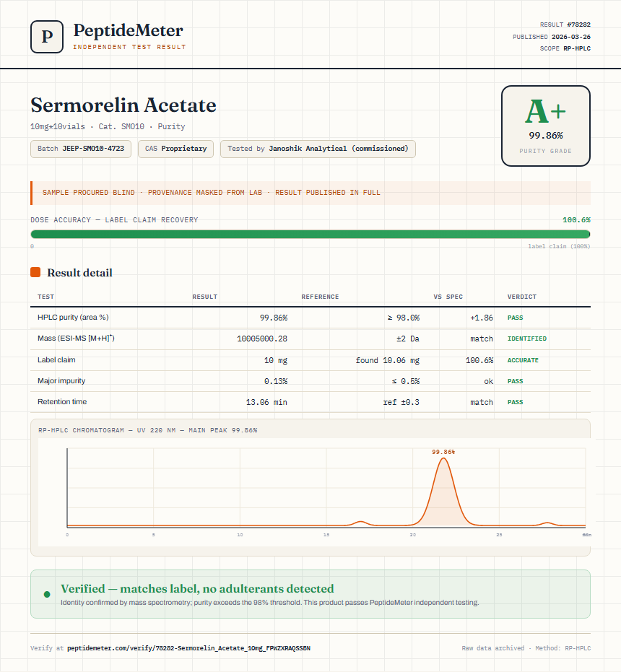The image size is (621, 672).
Task: Click the Mass (ESI-MS [M+H]+) row label
Action: click(76, 338)
